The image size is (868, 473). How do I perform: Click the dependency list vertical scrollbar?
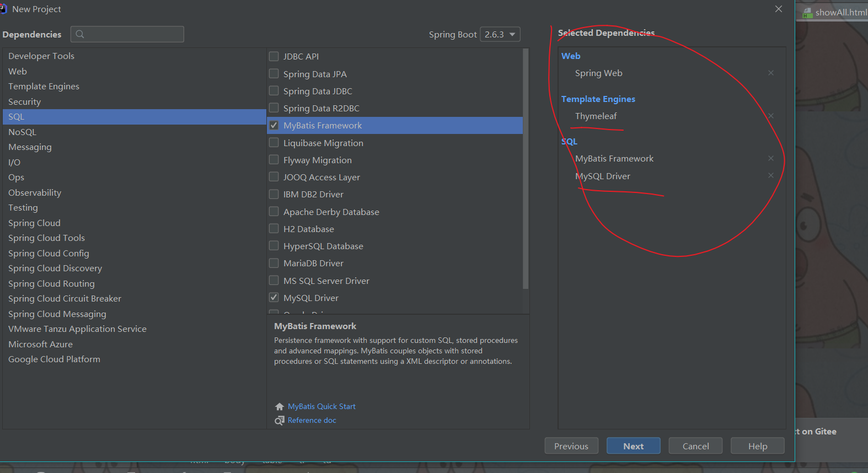click(526, 169)
